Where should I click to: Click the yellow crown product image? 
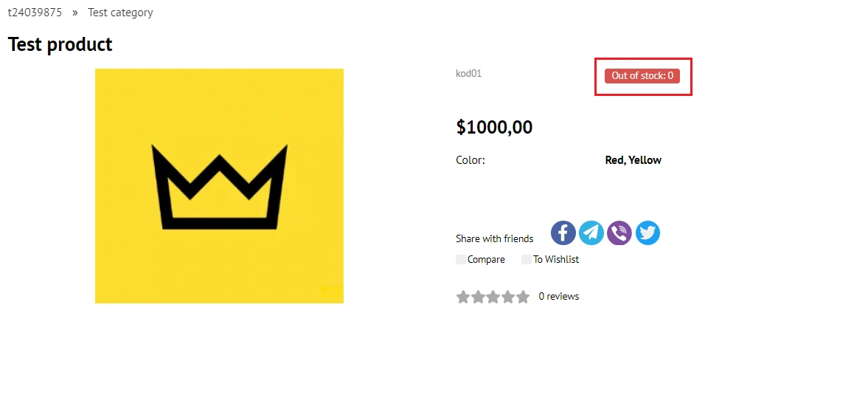point(219,186)
